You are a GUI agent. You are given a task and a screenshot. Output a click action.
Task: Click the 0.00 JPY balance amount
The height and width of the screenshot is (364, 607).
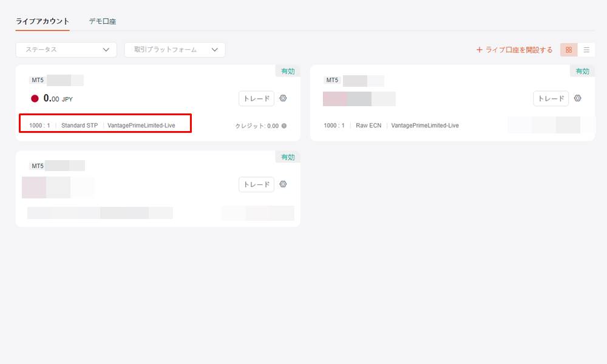(x=58, y=99)
